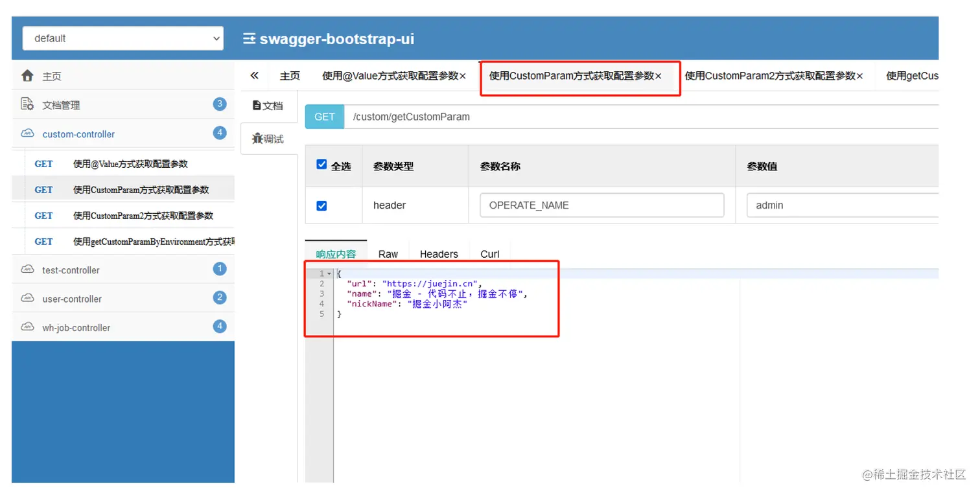Close the 使用CustomParam2方式获取配置参数 tab
980x495 pixels.
[859, 75]
